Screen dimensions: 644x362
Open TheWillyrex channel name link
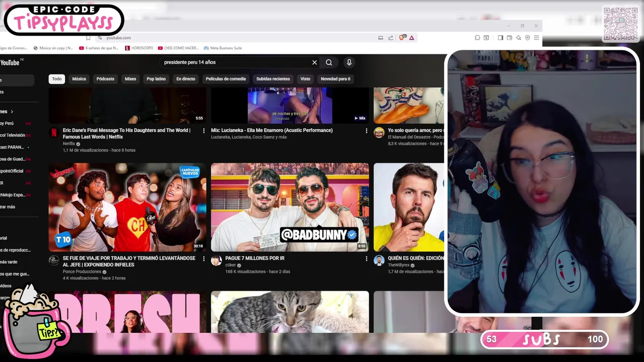[398, 265]
